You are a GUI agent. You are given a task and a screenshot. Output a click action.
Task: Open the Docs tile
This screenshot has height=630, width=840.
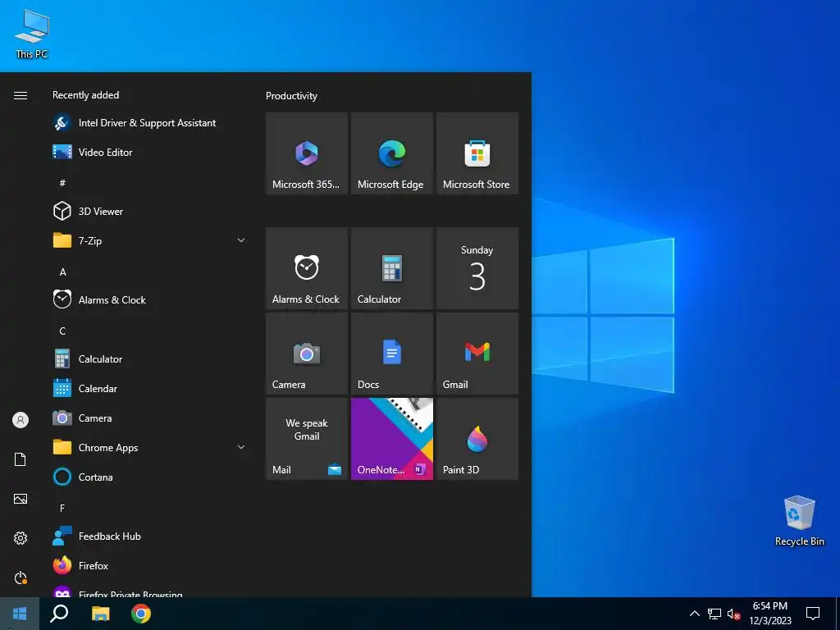(391, 354)
